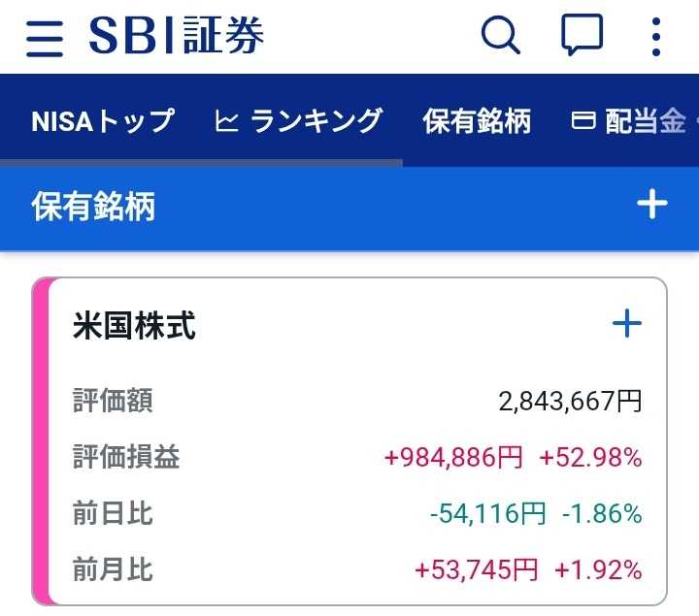This screenshot has height=616, width=699.
Task: Tap the SBI証券 logo
Action: click(177, 37)
